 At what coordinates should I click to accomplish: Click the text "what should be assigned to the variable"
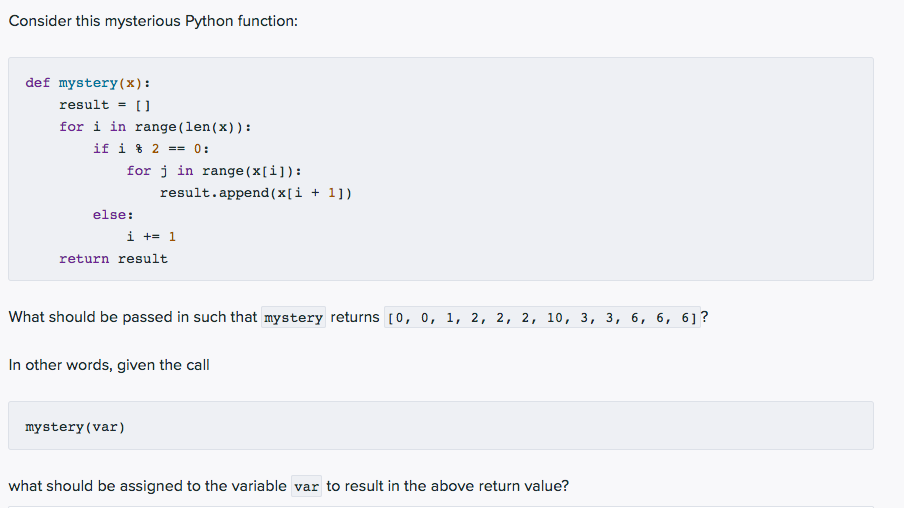(148, 486)
